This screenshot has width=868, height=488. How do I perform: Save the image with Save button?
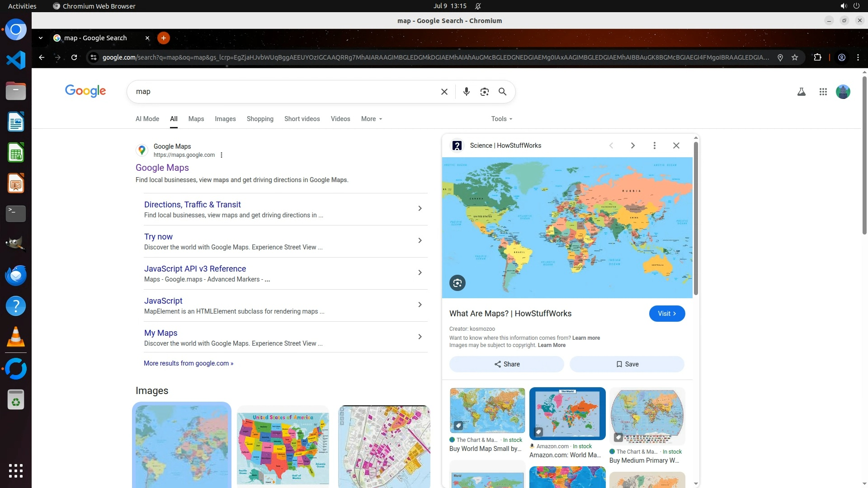point(627,364)
